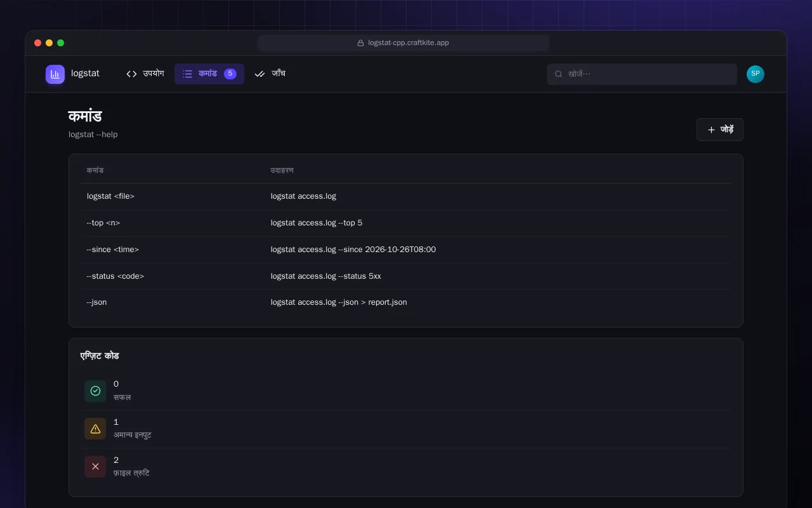Image resolution: width=812 pixels, height=508 pixels.
Task: Select the --json command row
Action: coord(406,302)
